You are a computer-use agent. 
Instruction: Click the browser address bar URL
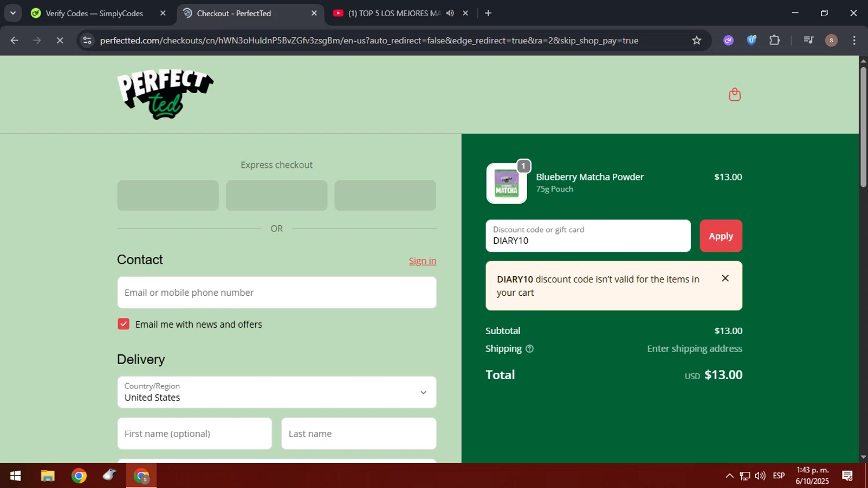pos(369,41)
